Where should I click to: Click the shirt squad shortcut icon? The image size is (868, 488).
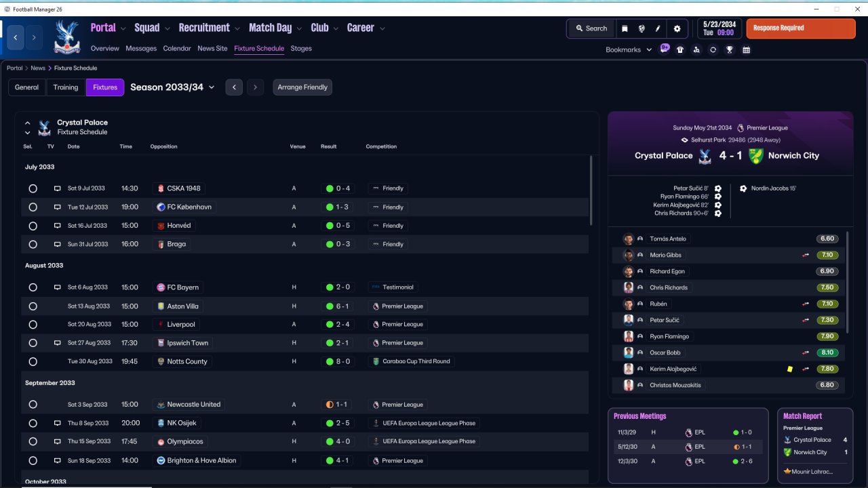680,49
